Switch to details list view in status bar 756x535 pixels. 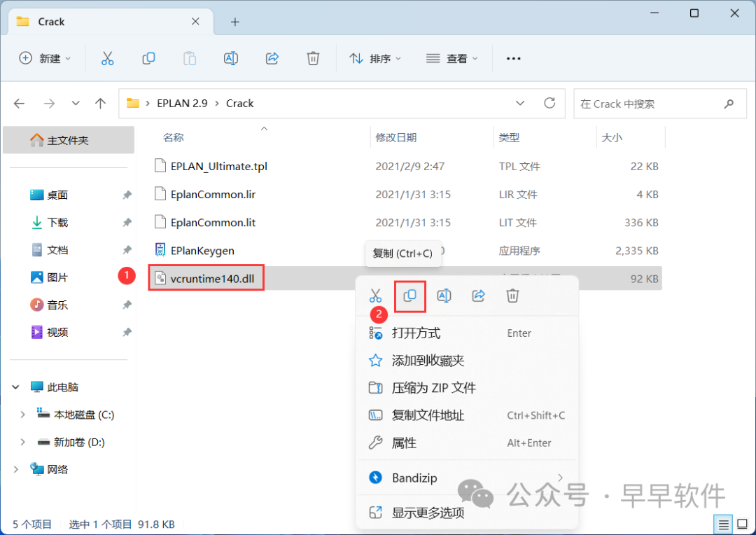724,524
